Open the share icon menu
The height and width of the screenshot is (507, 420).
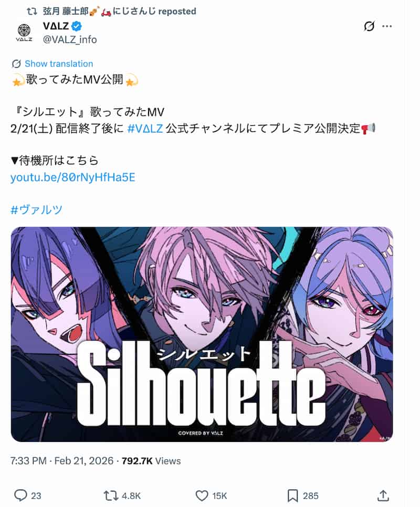click(383, 495)
